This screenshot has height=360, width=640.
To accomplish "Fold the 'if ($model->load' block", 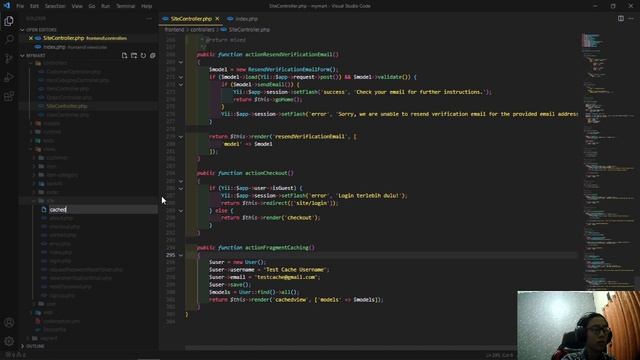I will (x=181, y=77).
